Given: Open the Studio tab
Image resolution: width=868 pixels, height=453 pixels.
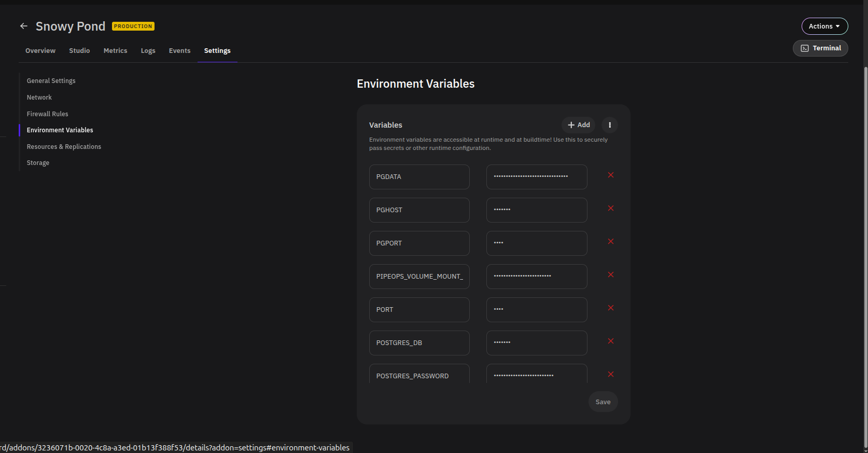Looking at the screenshot, I should pyautogui.click(x=79, y=50).
